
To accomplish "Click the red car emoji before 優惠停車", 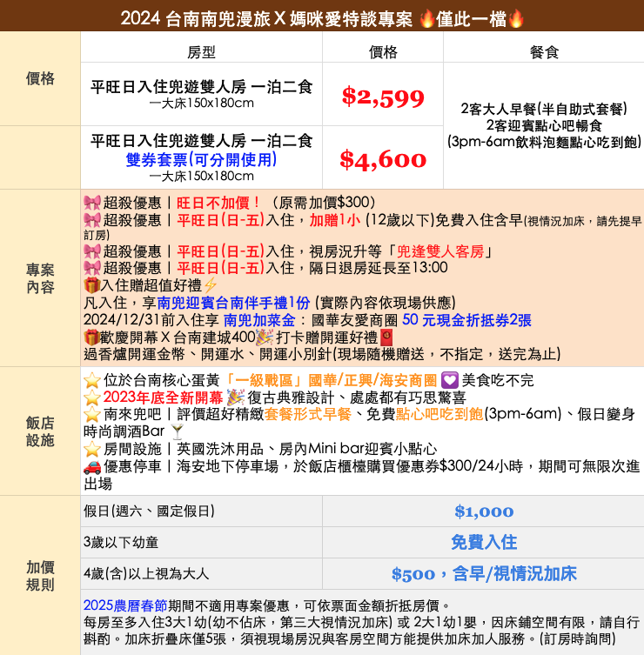I will [92, 466].
